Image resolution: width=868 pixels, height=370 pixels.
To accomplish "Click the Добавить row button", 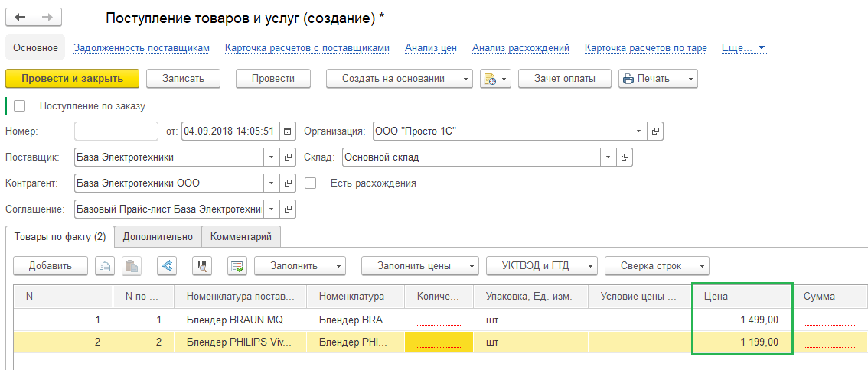I will coord(51,266).
